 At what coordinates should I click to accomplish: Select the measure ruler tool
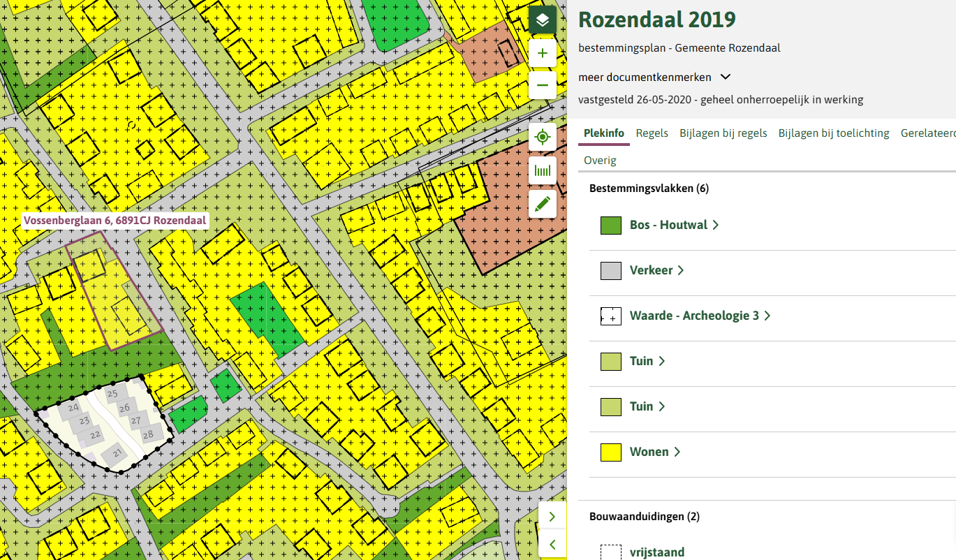542,170
